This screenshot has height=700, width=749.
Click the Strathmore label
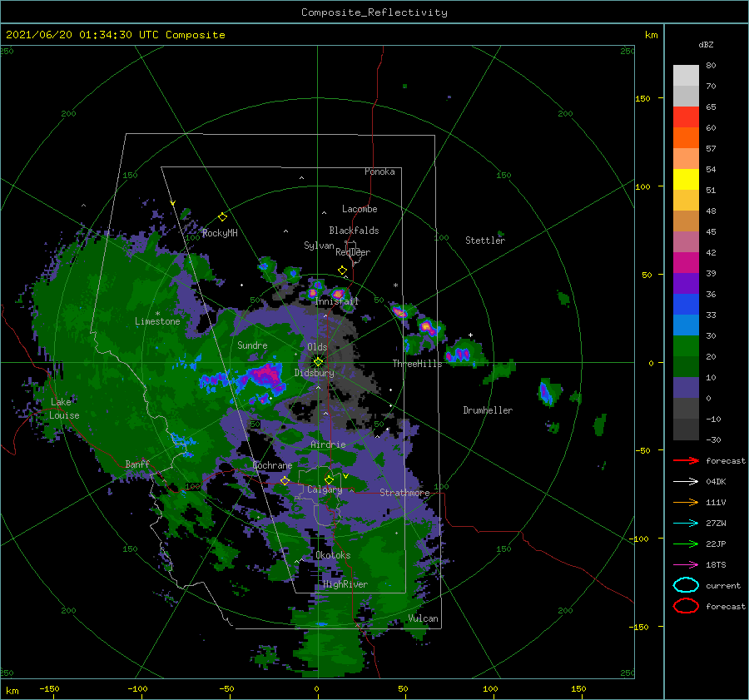(404, 493)
